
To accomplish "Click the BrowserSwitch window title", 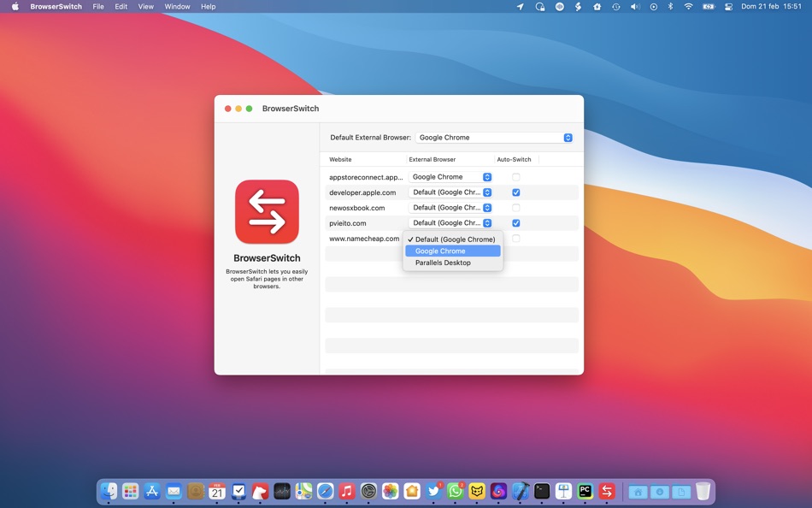I will click(x=291, y=109).
